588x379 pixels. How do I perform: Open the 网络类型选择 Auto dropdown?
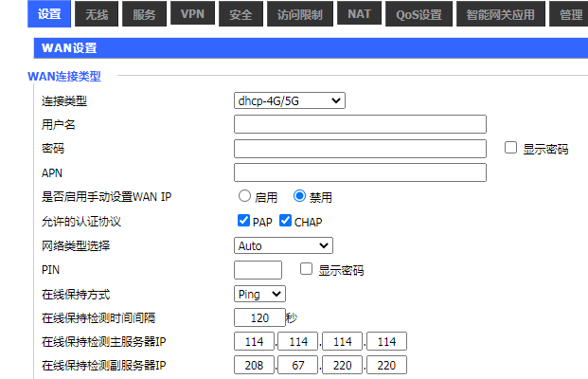tap(283, 245)
